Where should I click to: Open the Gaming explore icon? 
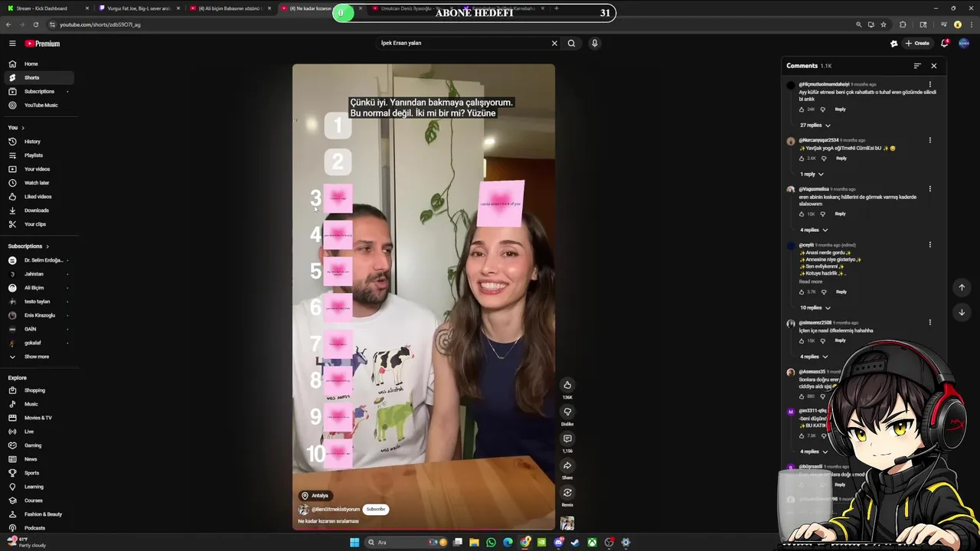(x=12, y=445)
